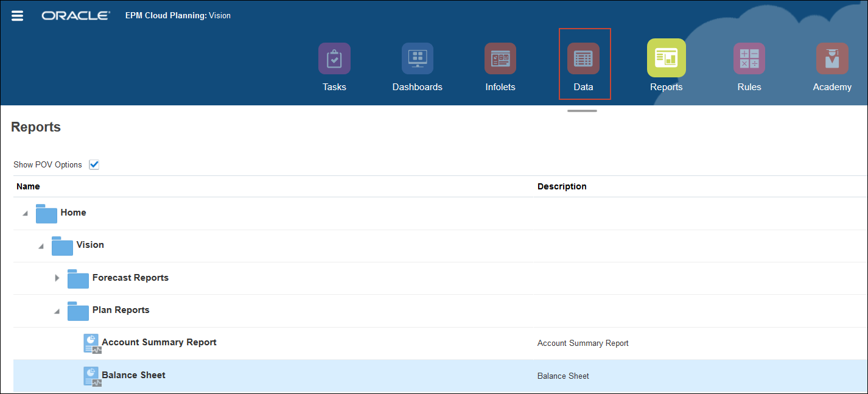Click the Oracle logo in the header

coord(75,15)
